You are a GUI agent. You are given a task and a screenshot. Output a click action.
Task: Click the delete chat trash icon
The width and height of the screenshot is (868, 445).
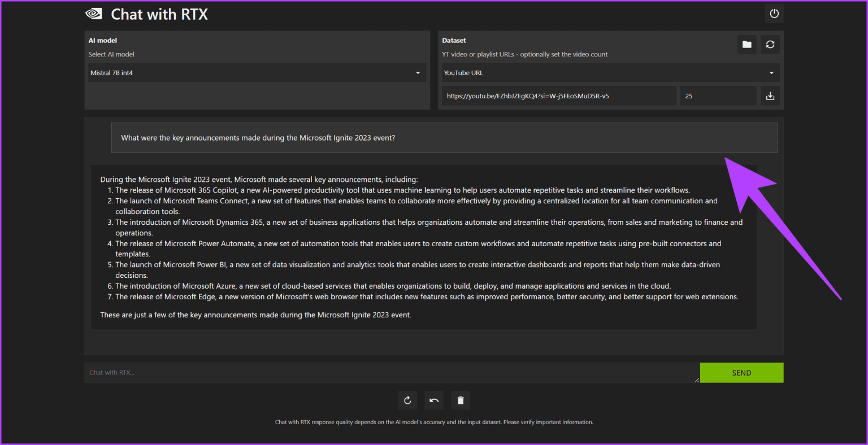[x=461, y=400]
